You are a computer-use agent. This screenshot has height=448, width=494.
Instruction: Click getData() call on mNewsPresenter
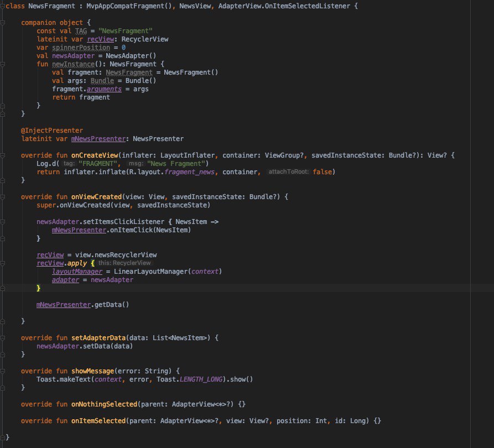[112, 305]
